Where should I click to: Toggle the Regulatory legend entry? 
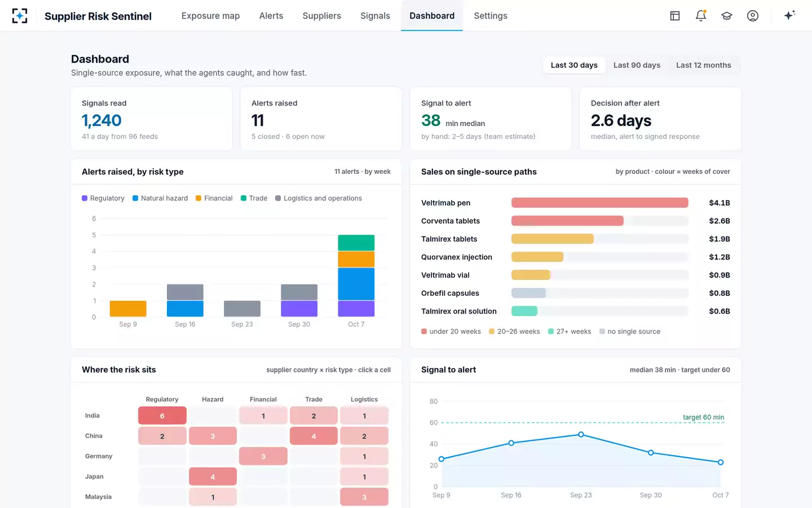pyautogui.click(x=103, y=198)
